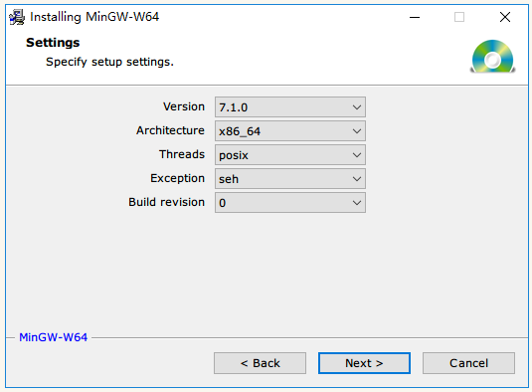Minimize the installer window
Screen dimensions: 532x392
tap(415, 17)
